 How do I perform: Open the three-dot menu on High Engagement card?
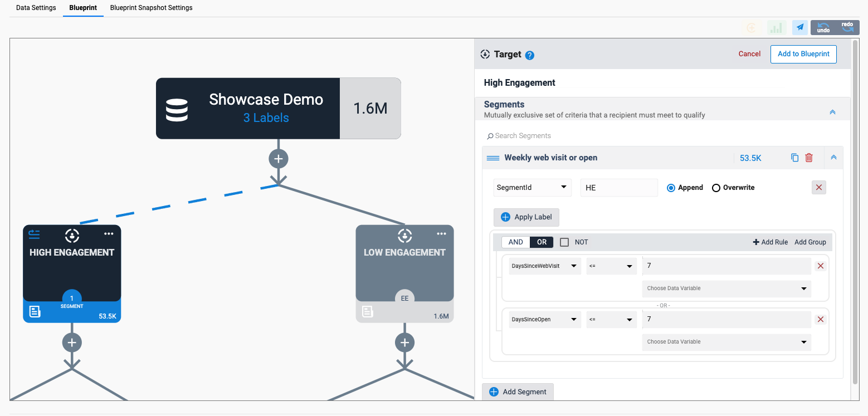[109, 234]
